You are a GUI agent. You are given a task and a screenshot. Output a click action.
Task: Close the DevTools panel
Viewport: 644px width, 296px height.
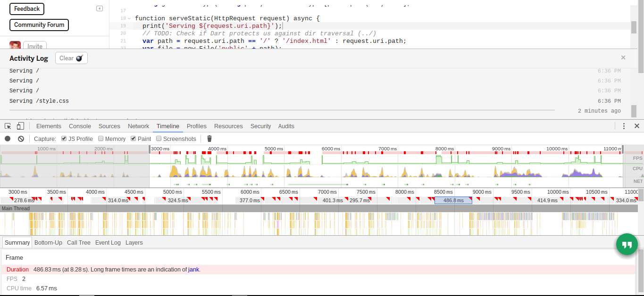[x=636, y=126]
